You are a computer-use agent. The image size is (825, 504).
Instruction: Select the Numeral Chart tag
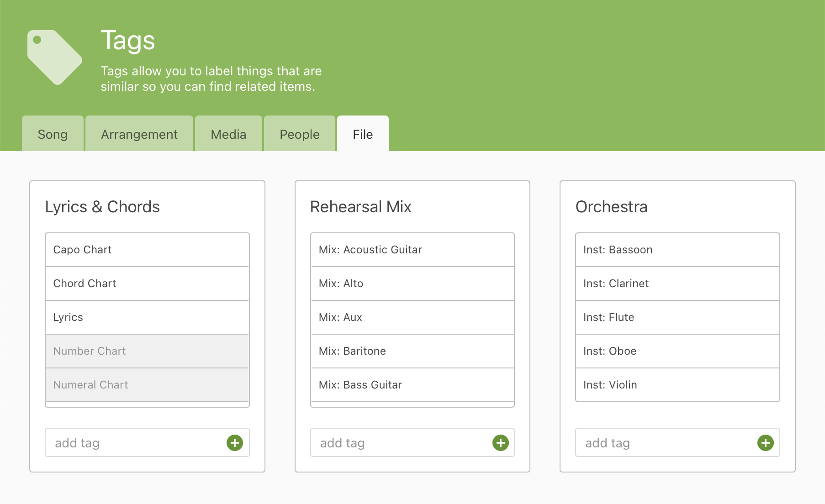tap(147, 384)
